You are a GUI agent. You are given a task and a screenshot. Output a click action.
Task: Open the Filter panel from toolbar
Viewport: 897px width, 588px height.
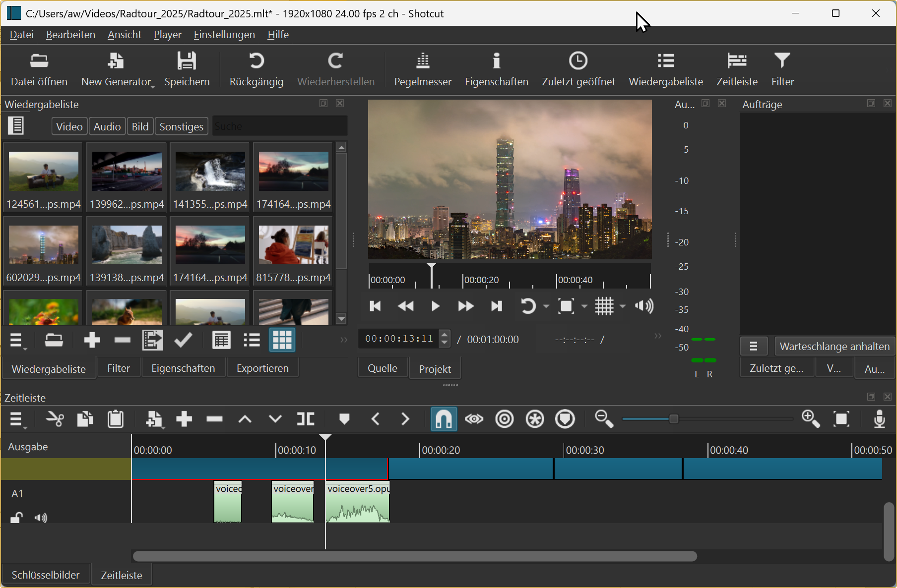(x=782, y=69)
